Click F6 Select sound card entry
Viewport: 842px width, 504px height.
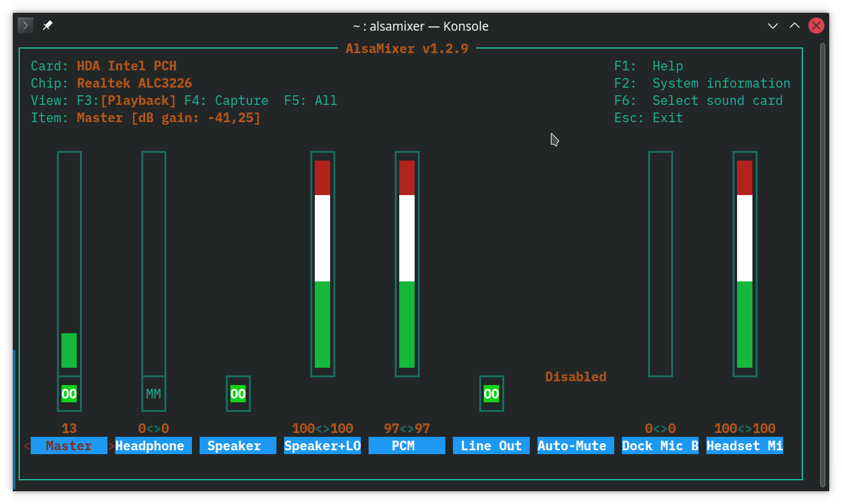699,100
